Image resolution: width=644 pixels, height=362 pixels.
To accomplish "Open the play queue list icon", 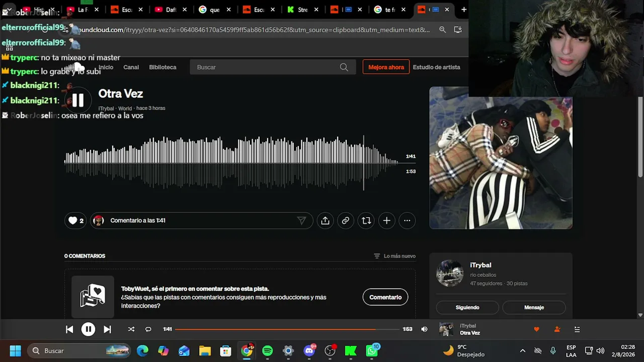I will pyautogui.click(x=577, y=329).
